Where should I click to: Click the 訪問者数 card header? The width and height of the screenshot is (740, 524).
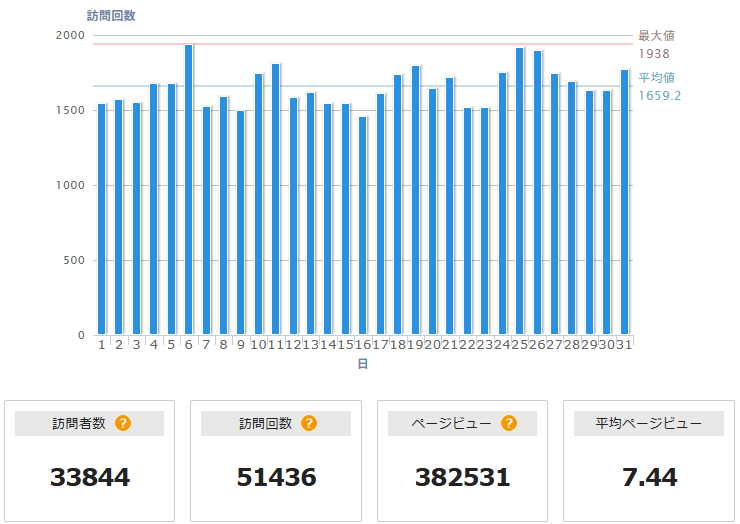89,423
